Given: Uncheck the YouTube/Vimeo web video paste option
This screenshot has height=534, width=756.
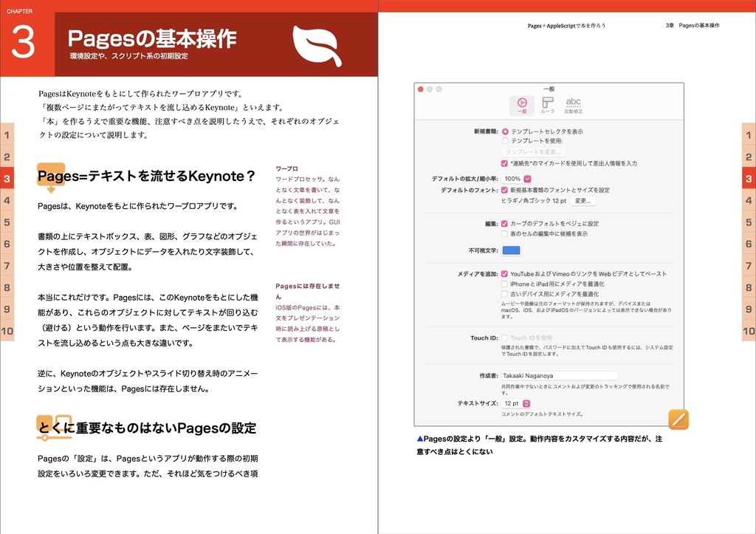Looking at the screenshot, I should (505, 274).
